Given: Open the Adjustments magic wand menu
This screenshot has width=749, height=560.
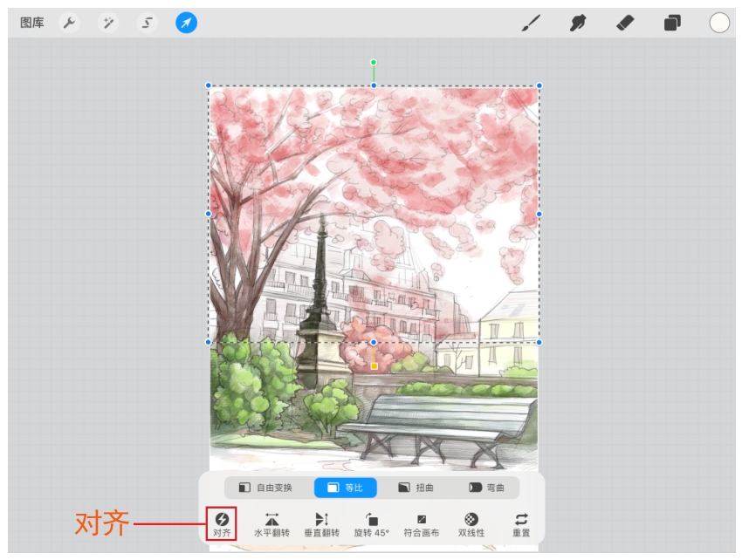Looking at the screenshot, I should point(108,23).
